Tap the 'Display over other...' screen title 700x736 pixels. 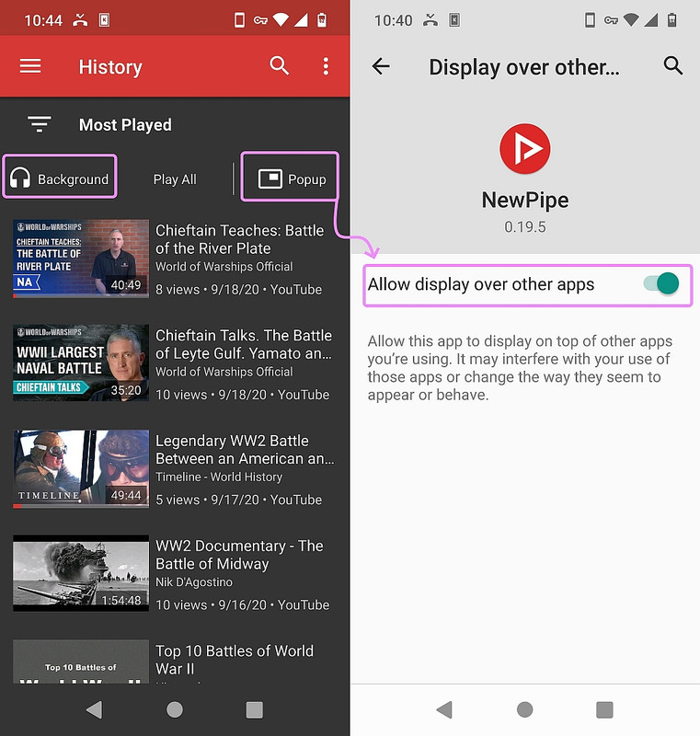[524, 67]
